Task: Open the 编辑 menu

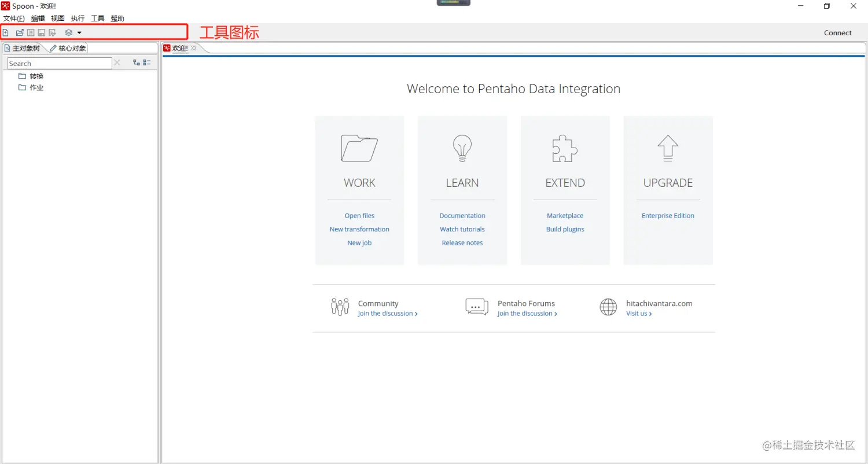Action: [38, 19]
